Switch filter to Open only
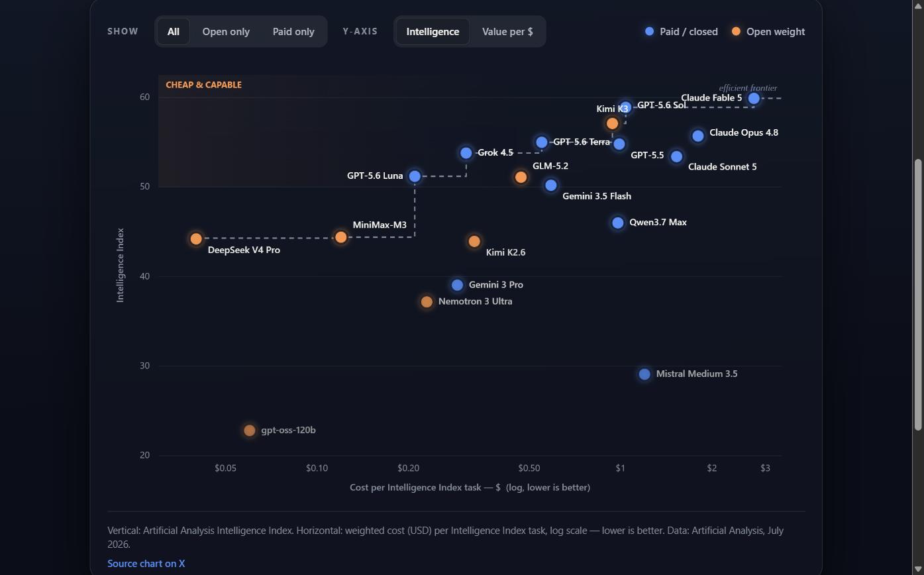 pos(226,31)
